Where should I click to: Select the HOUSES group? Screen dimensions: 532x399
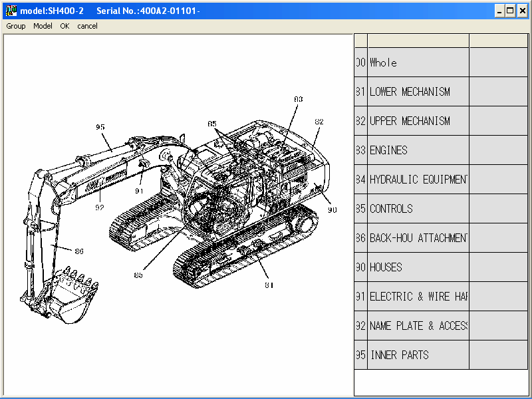(412, 267)
